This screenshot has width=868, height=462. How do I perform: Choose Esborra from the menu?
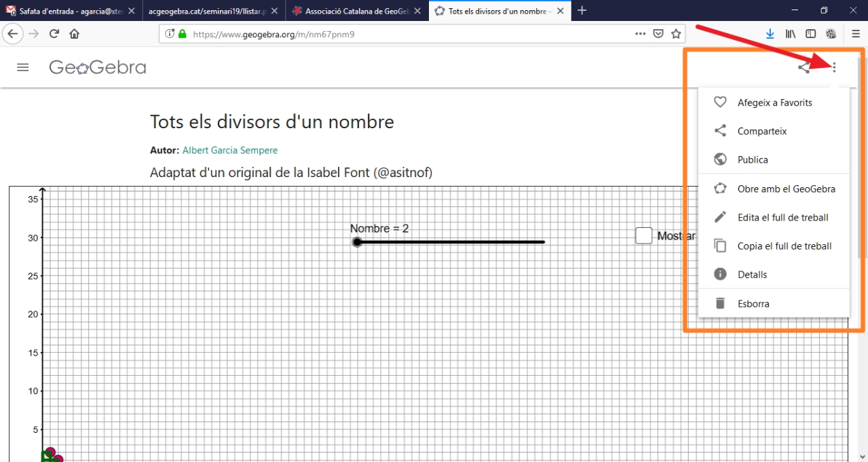coord(774,303)
